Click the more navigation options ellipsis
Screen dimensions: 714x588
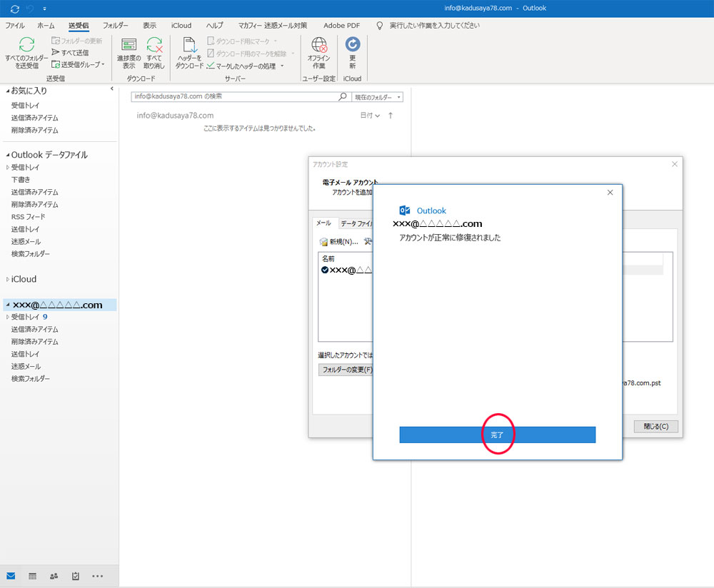coord(97,576)
